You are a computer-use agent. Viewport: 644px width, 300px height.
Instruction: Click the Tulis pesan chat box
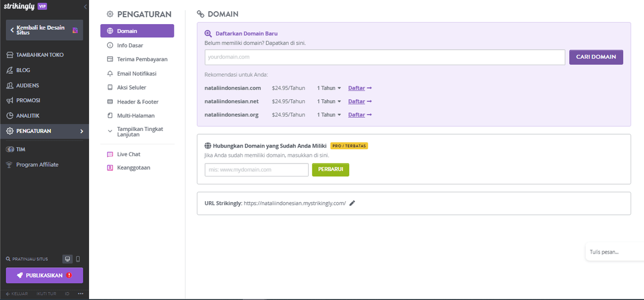tap(614, 252)
